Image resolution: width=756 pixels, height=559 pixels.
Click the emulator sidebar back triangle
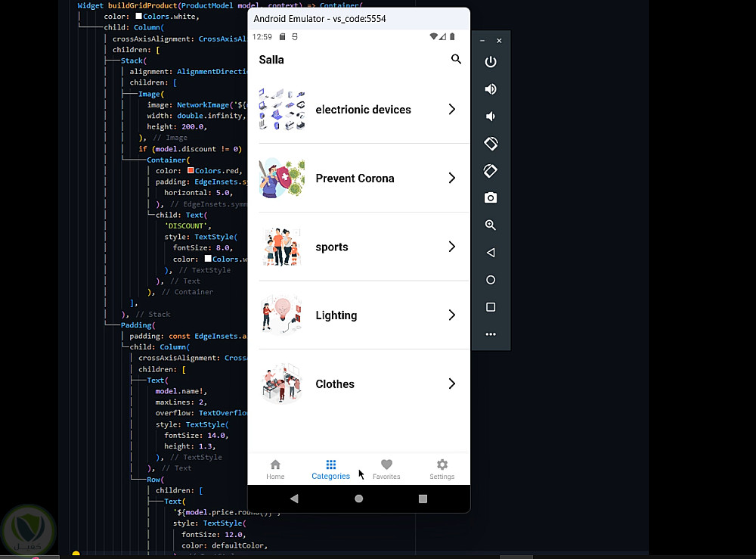[x=491, y=253]
